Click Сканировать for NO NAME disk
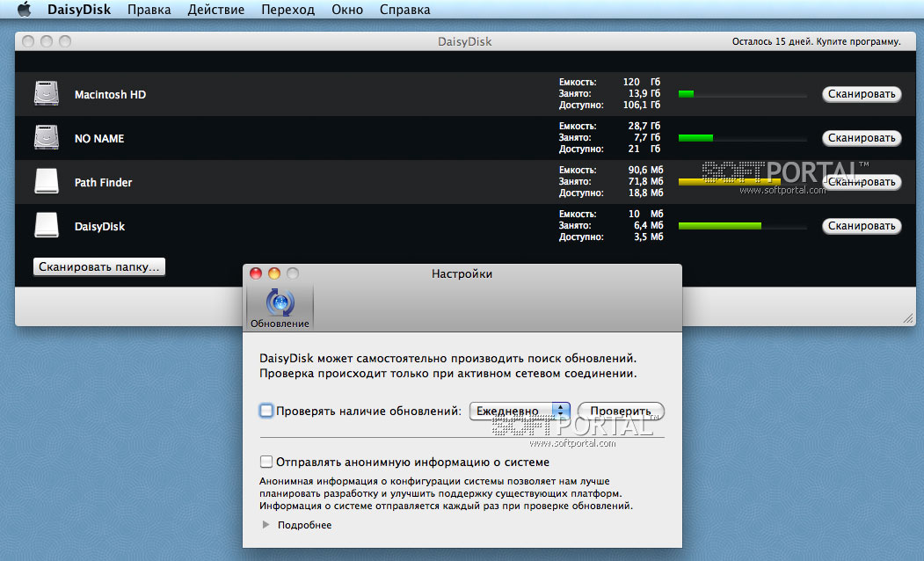 click(862, 138)
